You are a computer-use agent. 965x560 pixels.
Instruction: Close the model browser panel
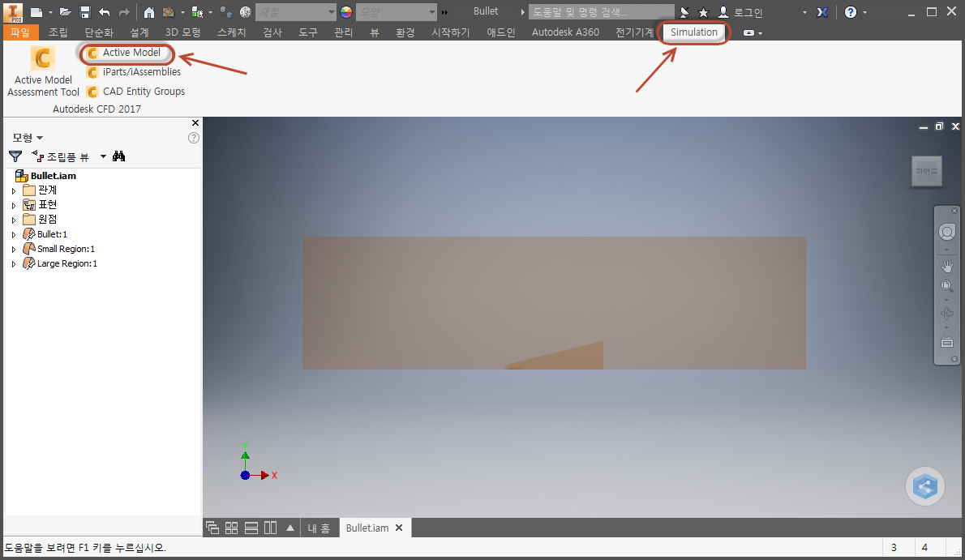pyautogui.click(x=195, y=123)
